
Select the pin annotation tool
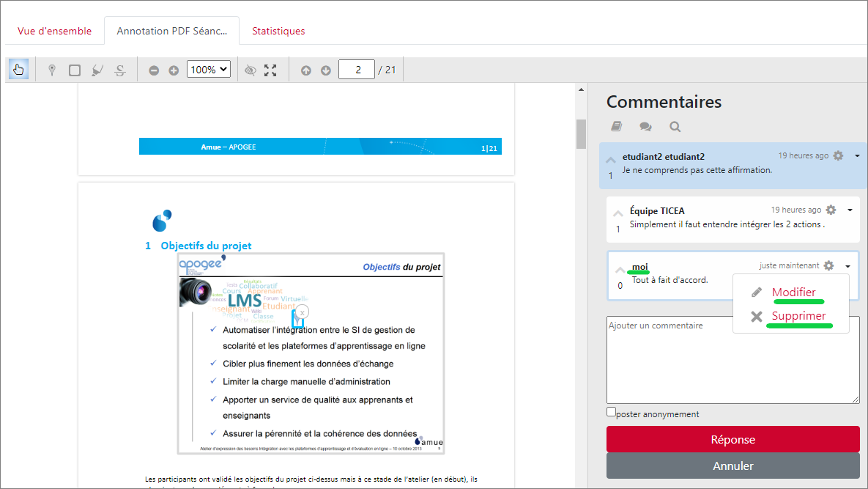pyautogui.click(x=52, y=70)
